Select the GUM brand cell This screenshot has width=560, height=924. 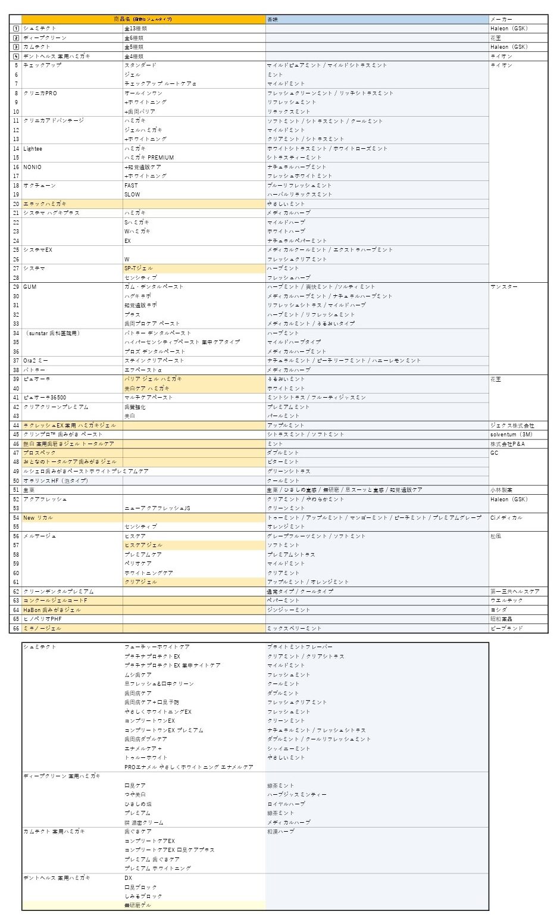pyautogui.click(x=73, y=287)
